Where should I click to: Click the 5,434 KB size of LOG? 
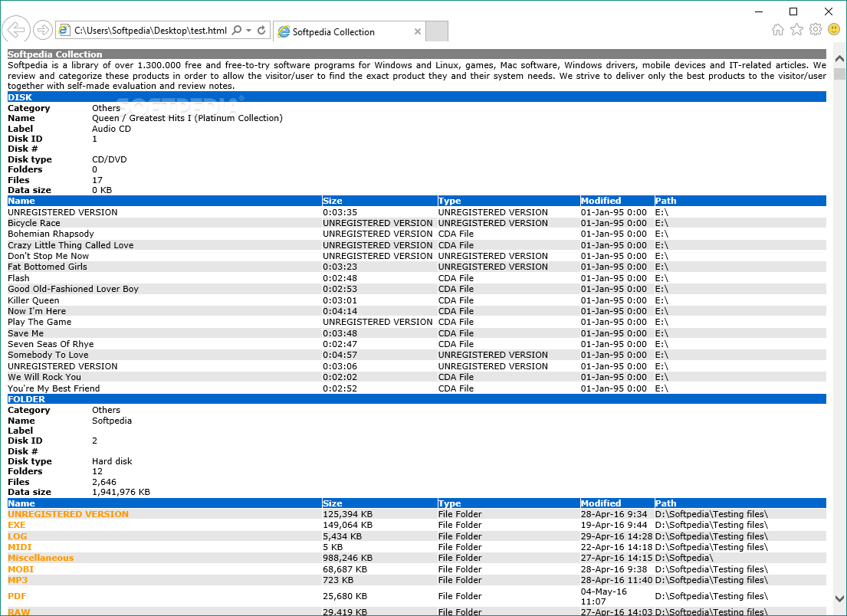click(x=343, y=536)
